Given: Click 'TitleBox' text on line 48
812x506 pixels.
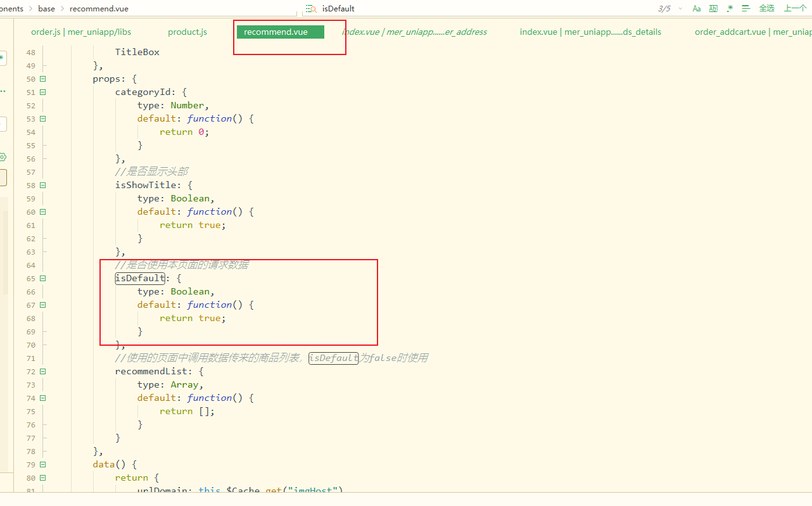Looking at the screenshot, I should [137, 53].
